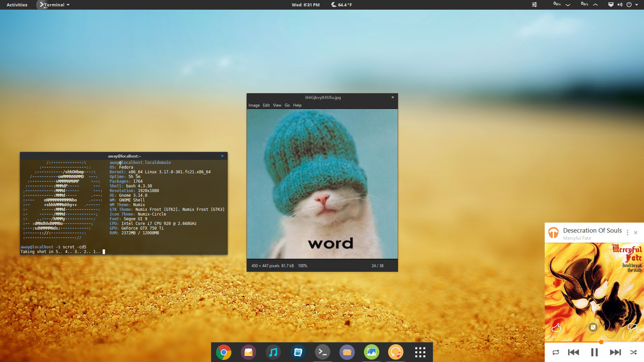The width and height of the screenshot is (644, 362).
Task: Switch to the Terminal dock icon
Action: [322, 352]
